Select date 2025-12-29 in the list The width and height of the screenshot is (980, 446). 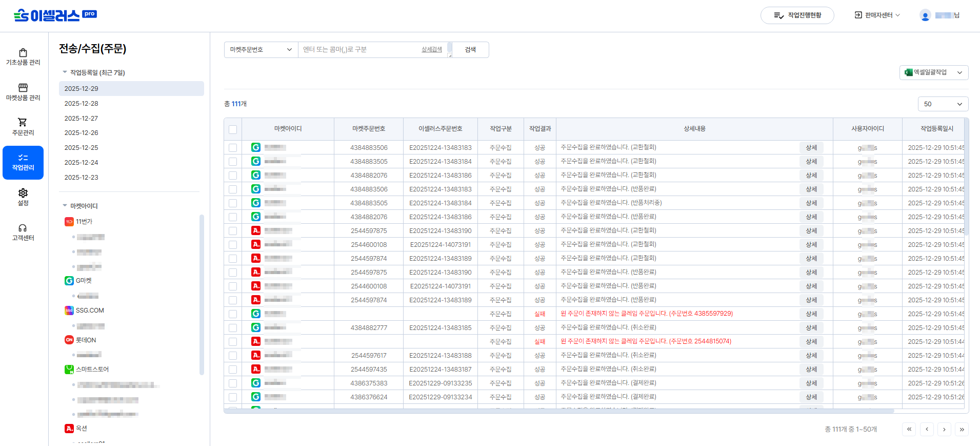tap(131, 89)
